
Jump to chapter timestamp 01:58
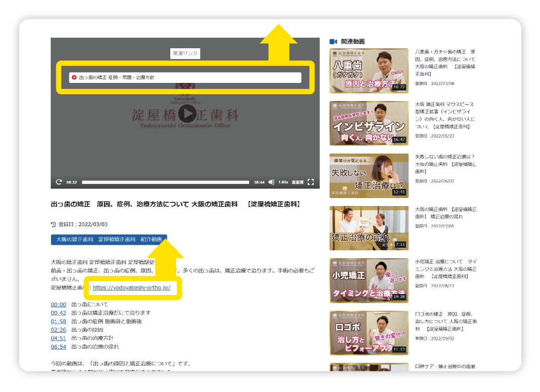pos(58,322)
